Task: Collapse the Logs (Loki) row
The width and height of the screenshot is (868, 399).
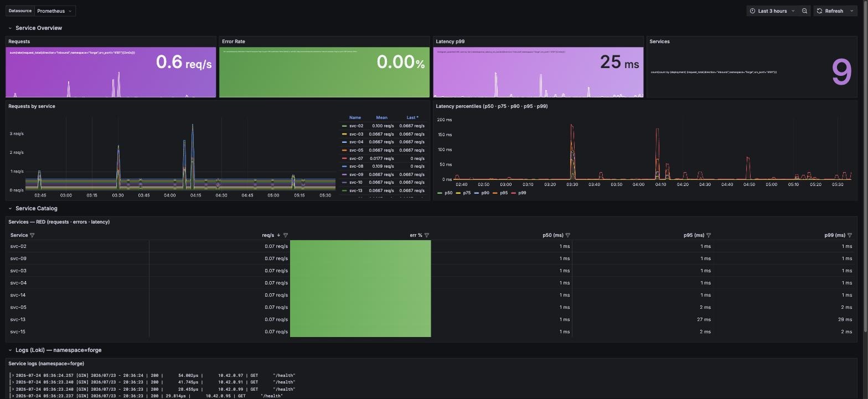Action: point(10,350)
